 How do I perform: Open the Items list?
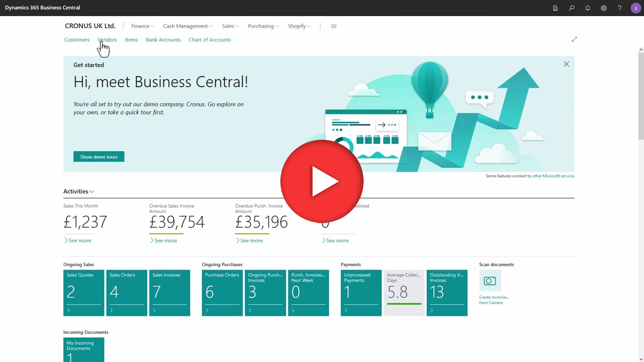131,40
